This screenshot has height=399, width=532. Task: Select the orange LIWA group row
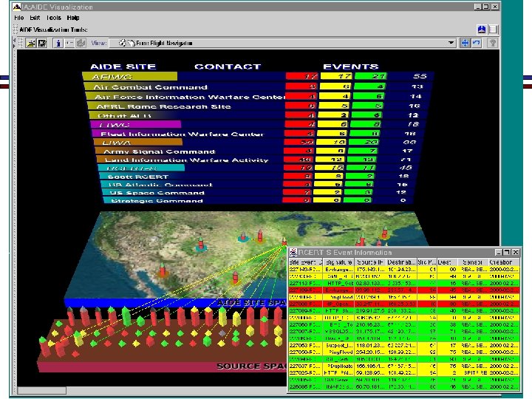(x=258, y=142)
